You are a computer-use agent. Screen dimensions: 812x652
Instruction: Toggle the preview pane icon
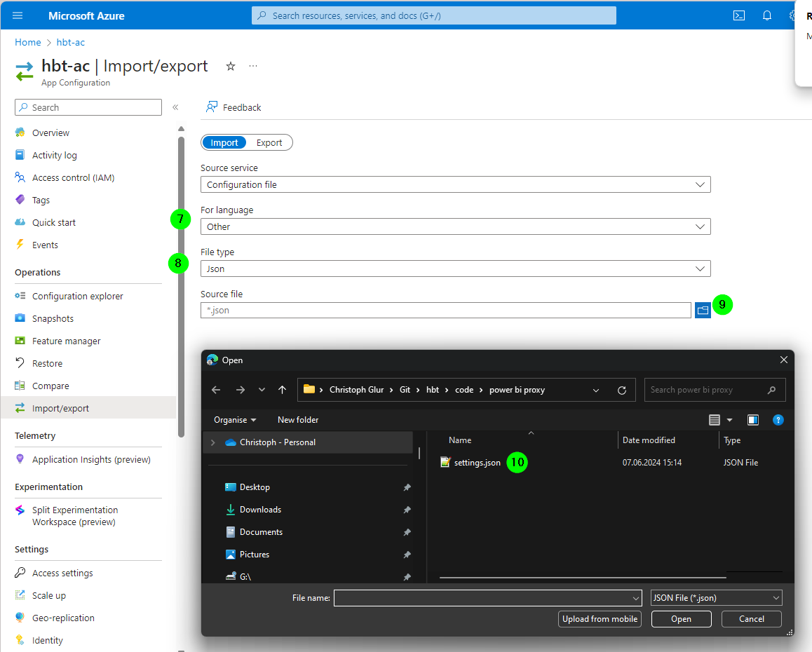pyautogui.click(x=753, y=420)
